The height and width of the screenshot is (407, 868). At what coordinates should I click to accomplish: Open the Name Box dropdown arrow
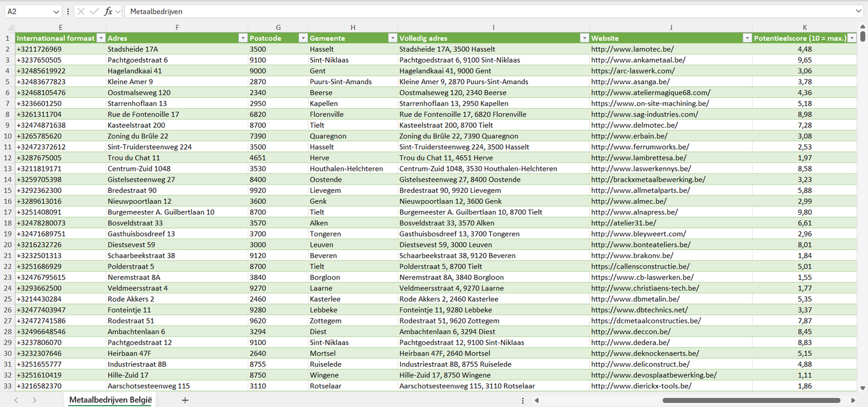point(56,11)
